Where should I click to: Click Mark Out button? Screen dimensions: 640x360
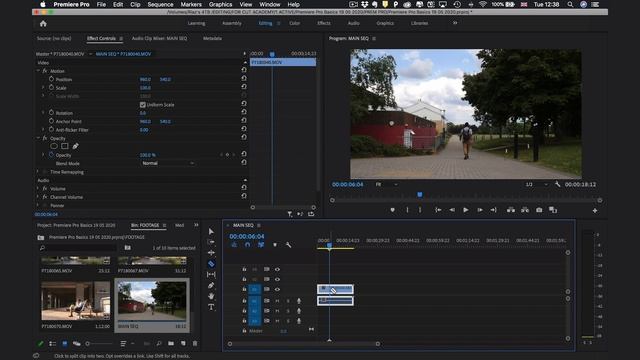coord(420,210)
